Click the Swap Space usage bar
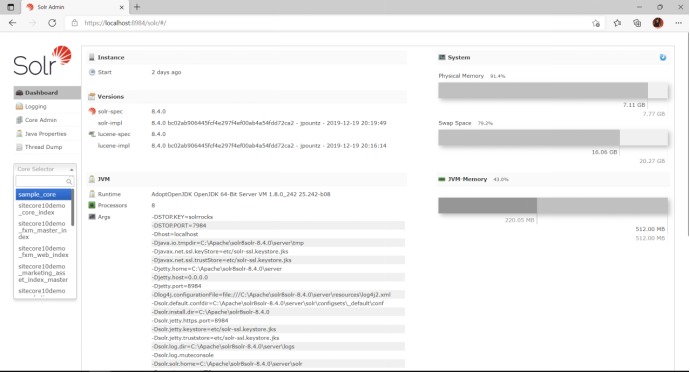The image size is (690, 373). [x=553, y=138]
